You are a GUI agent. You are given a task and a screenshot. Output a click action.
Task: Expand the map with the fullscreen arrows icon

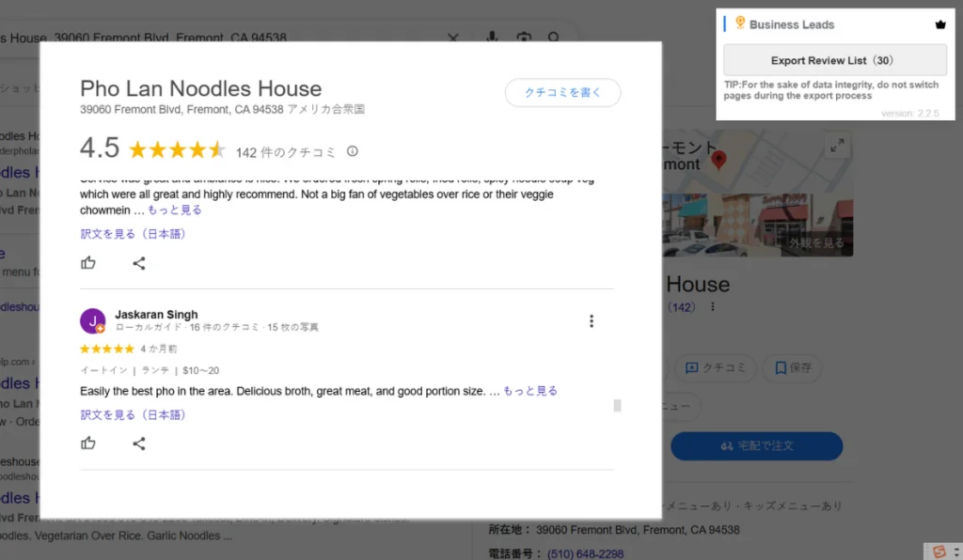point(837,146)
